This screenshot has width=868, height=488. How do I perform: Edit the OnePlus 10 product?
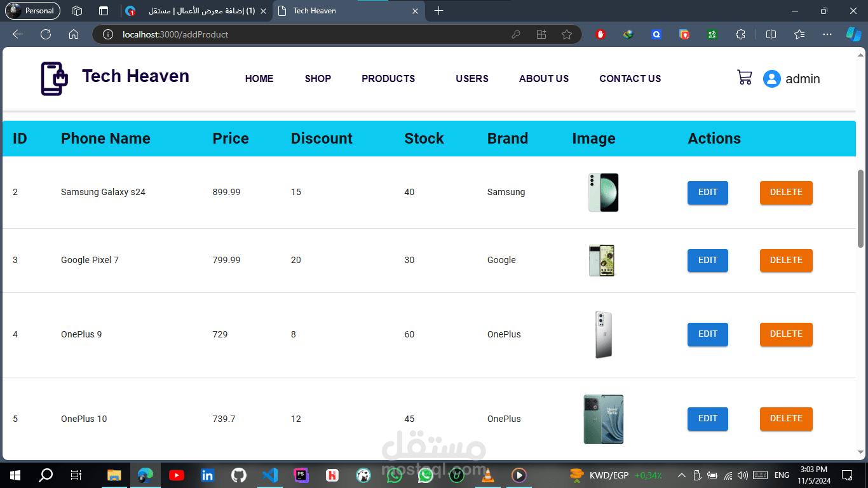pyautogui.click(x=708, y=419)
